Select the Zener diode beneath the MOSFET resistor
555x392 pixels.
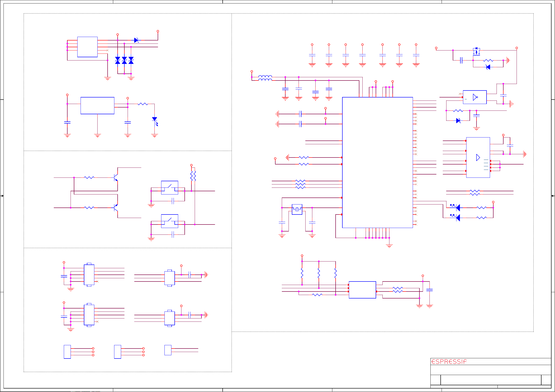coord(488,67)
